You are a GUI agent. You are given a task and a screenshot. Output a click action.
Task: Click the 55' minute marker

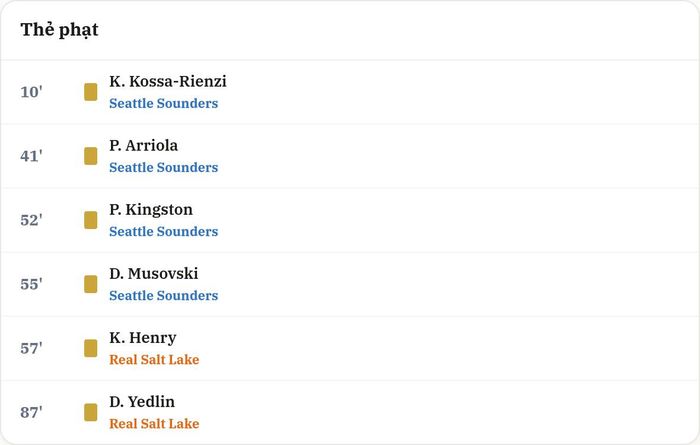tap(32, 284)
